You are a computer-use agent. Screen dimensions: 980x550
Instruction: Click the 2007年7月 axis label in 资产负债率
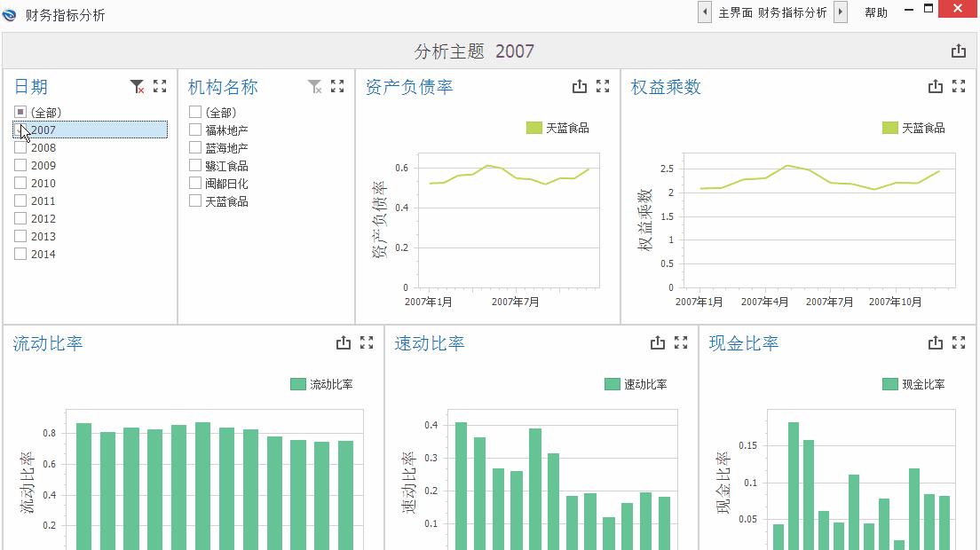515,302
